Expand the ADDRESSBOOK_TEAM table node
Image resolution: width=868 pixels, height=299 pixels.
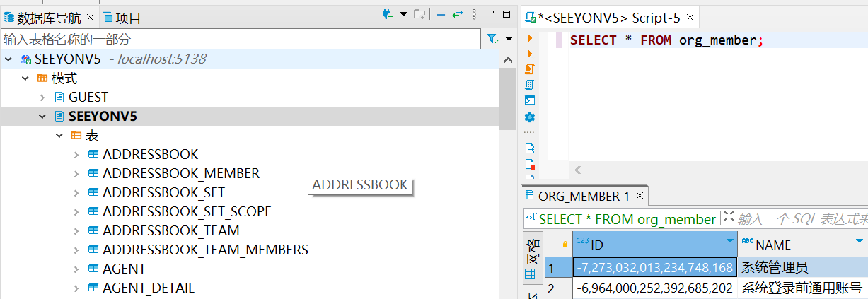[76, 230]
